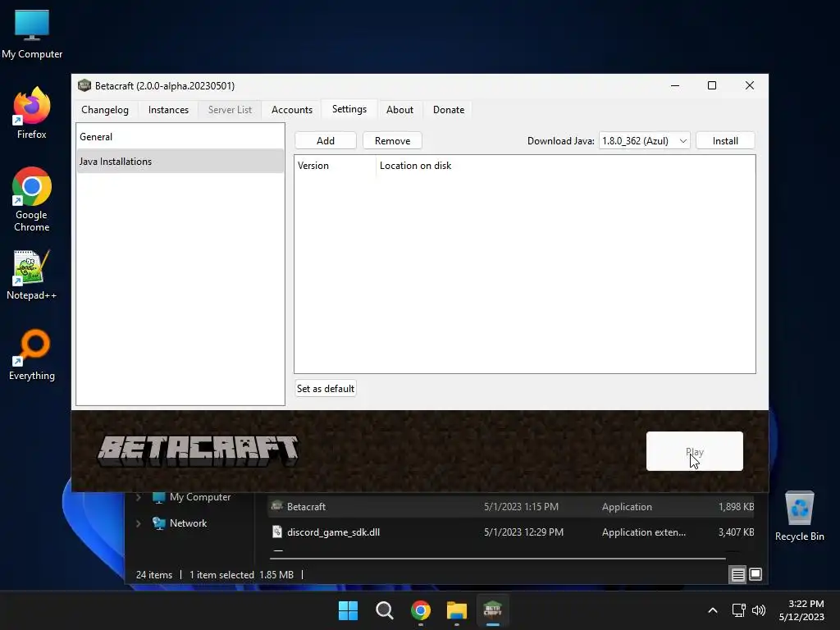
Task: Click the Add Java installation button
Action: coord(325,141)
